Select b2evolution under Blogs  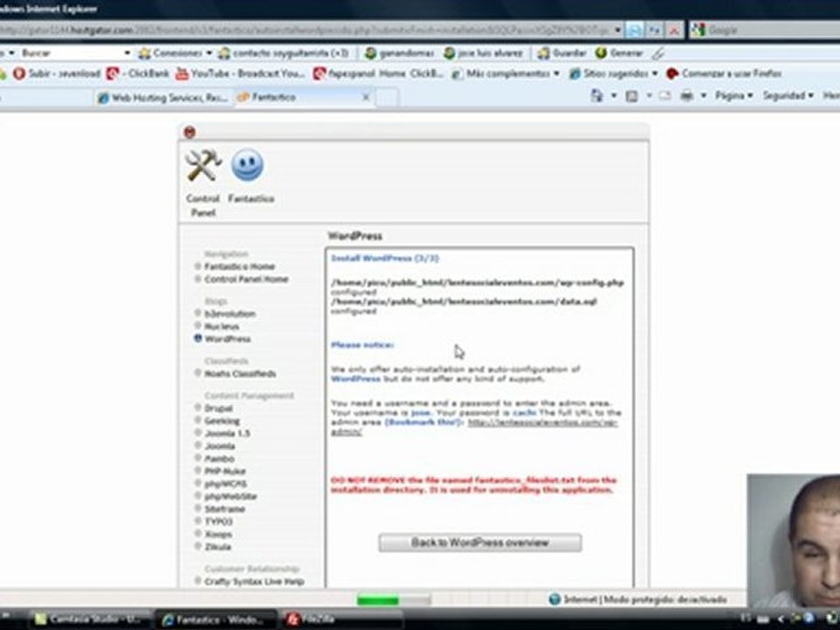pos(230,314)
